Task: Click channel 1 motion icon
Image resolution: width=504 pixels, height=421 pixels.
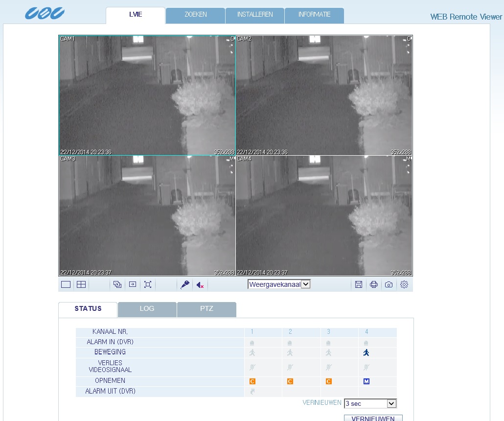Action: (x=252, y=353)
